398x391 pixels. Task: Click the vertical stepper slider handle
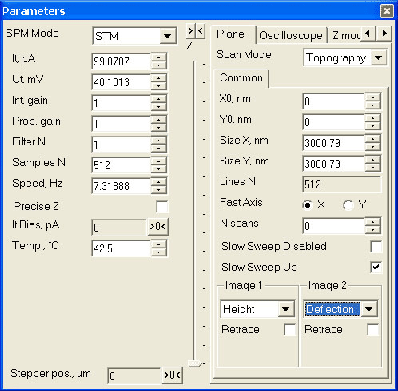pyautogui.click(x=196, y=363)
